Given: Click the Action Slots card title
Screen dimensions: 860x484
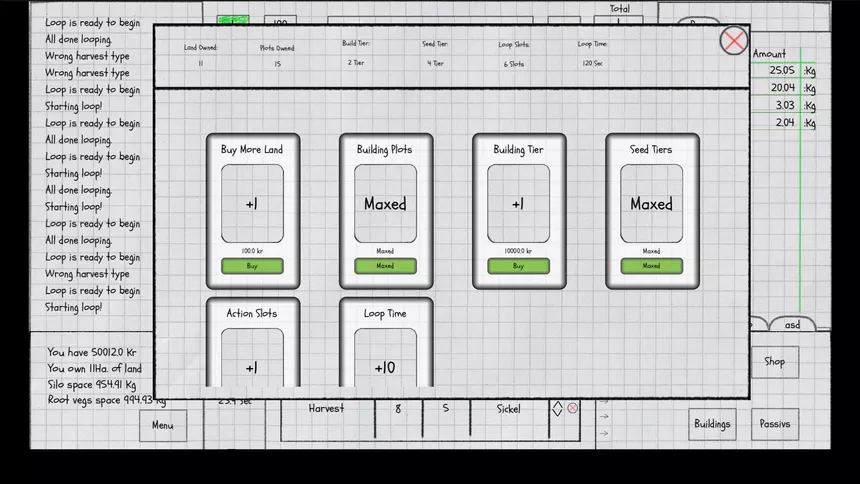Looking at the screenshot, I should click(252, 313).
